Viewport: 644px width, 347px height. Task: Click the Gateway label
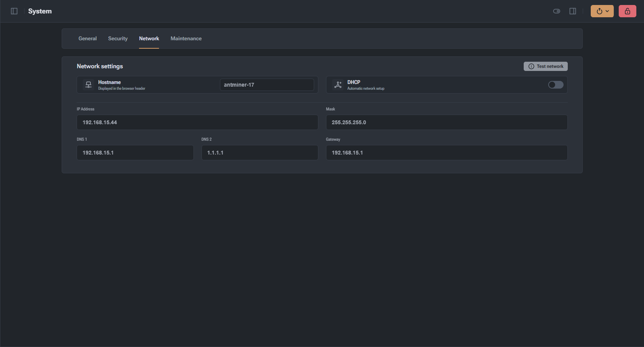[x=333, y=139]
